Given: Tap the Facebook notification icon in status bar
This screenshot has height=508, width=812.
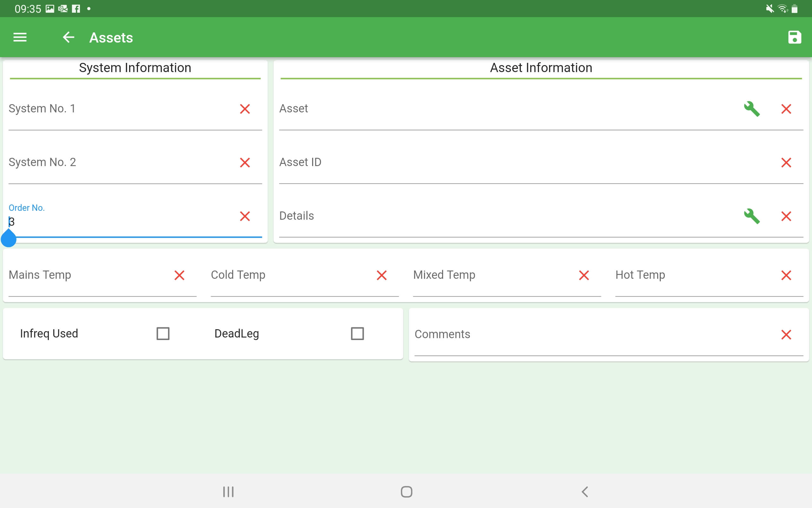Looking at the screenshot, I should coord(76,9).
